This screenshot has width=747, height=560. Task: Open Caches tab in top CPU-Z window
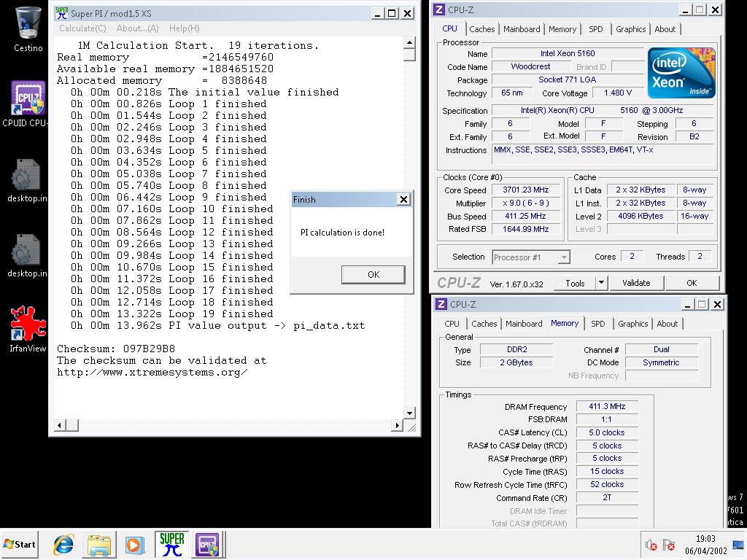pyautogui.click(x=481, y=29)
